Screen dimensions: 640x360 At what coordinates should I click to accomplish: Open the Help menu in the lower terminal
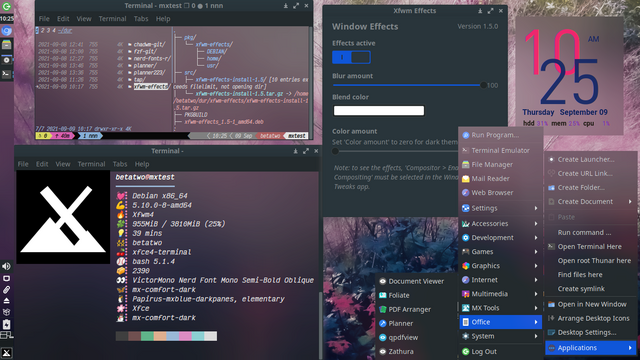(x=142, y=164)
